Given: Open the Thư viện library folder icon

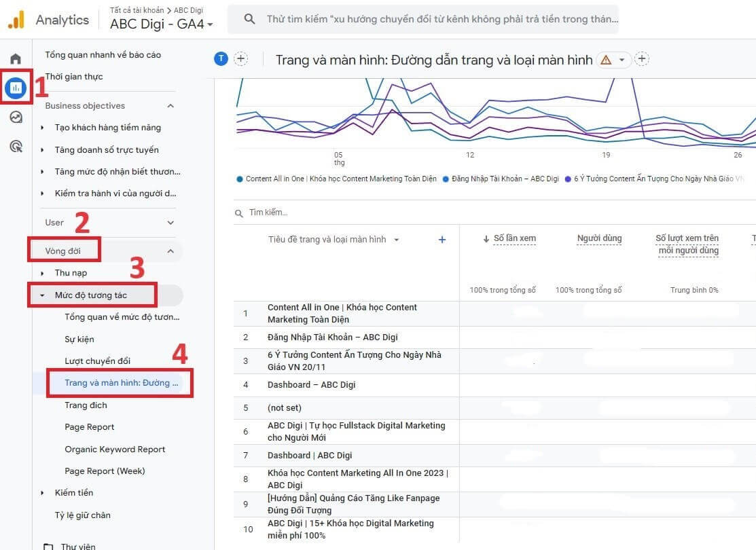Looking at the screenshot, I should coord(48,546).
